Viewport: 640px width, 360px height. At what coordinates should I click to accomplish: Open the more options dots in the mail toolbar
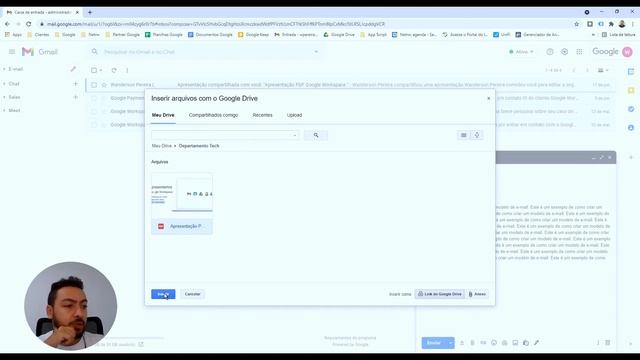tap(127, 70)
